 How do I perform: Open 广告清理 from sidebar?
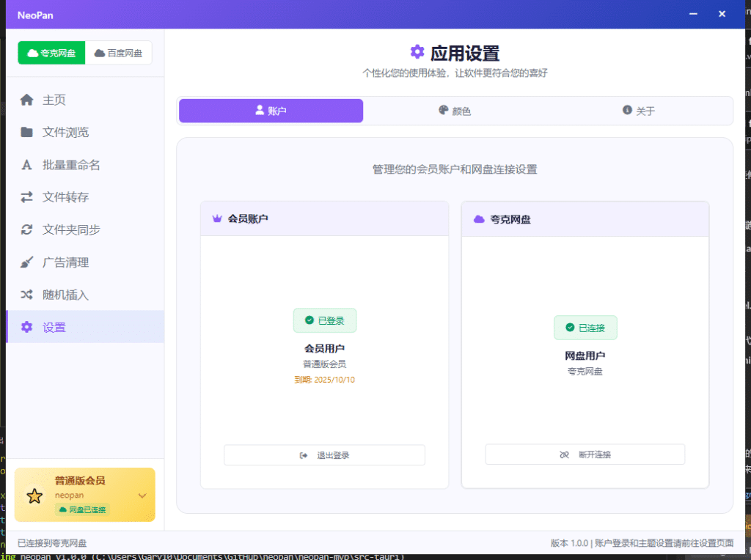click(85, 262)
